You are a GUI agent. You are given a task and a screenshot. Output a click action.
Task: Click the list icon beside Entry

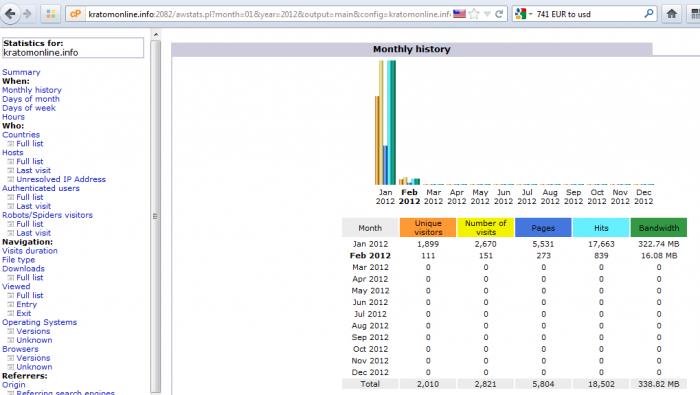click(11, 304)
